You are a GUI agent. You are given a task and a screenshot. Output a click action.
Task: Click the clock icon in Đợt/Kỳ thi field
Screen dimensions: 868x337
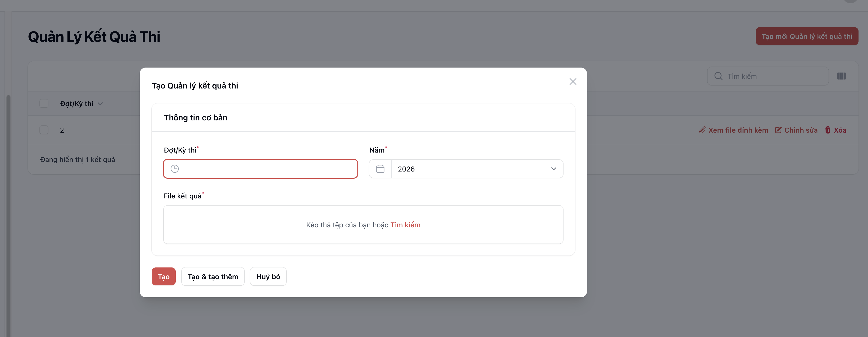174,169
